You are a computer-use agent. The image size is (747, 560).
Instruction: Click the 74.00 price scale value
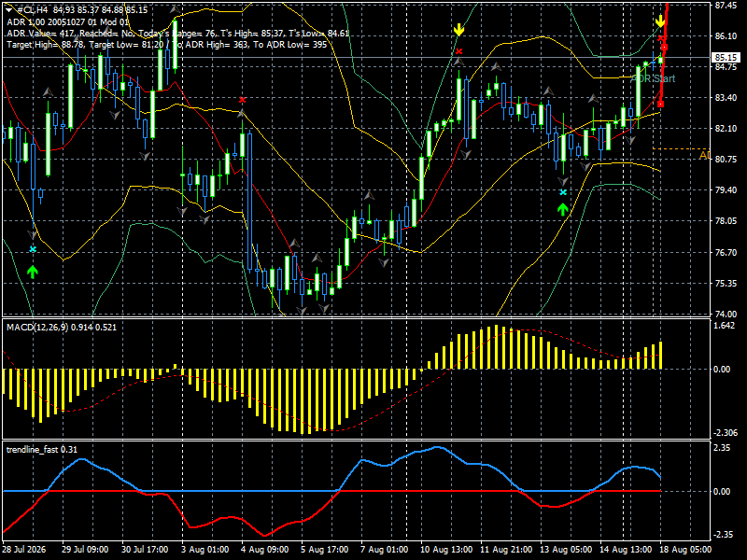point(726,314)
